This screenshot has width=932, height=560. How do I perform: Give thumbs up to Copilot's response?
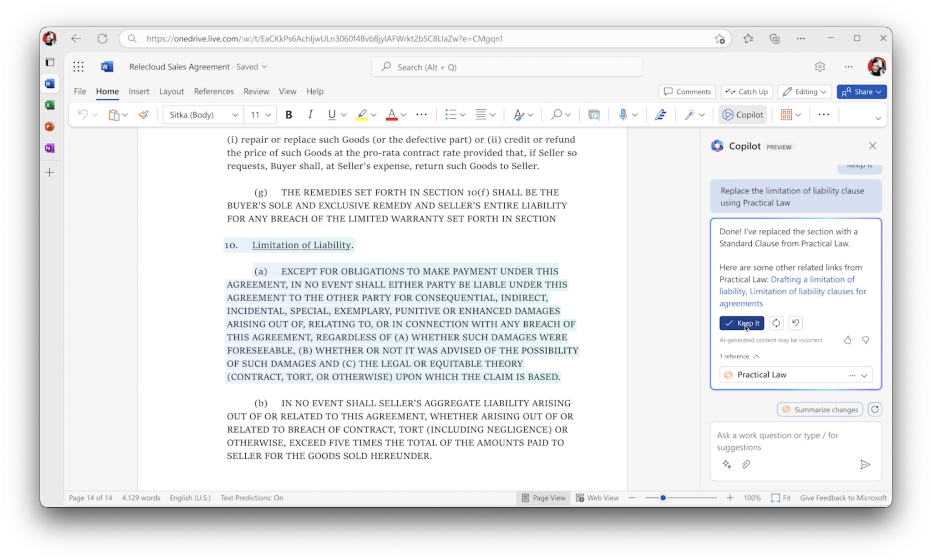tap(848, 340)
